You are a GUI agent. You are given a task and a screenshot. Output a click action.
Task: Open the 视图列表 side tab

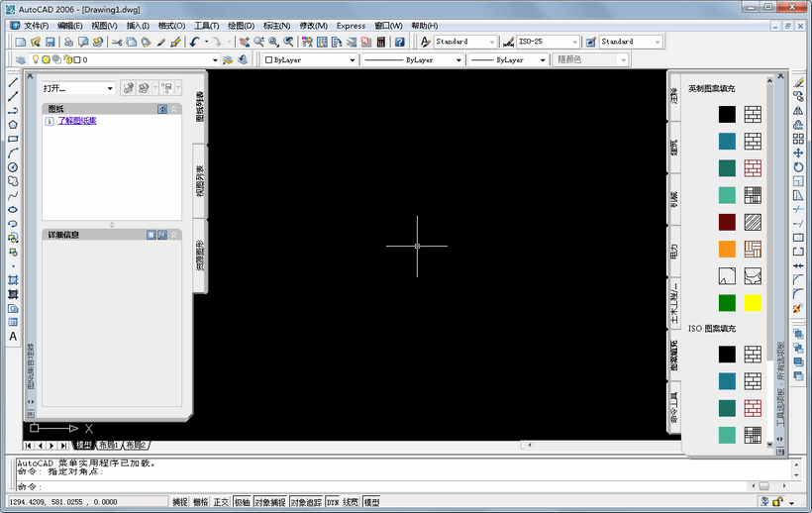point(200,181)
